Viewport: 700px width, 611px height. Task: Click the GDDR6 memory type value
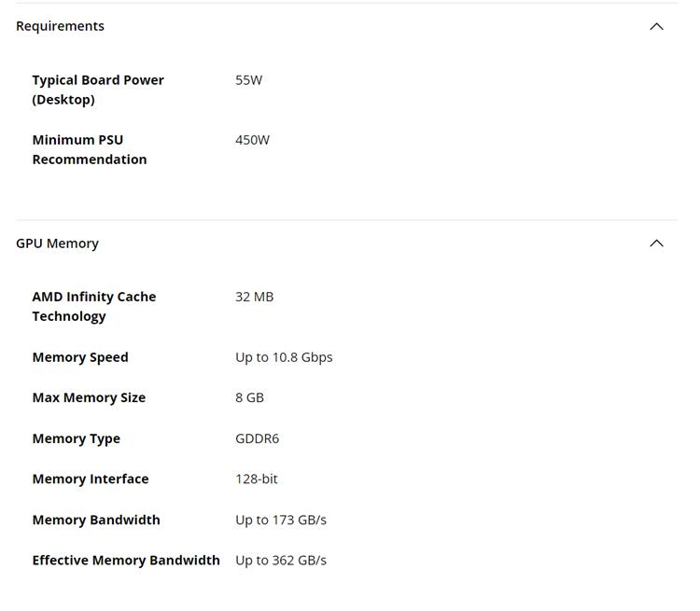(x=257, y=438)
